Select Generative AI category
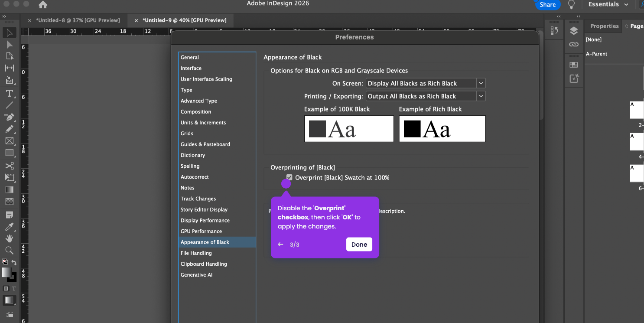The height and width of the screenshot is (323, 644). [x=217, y=274]
